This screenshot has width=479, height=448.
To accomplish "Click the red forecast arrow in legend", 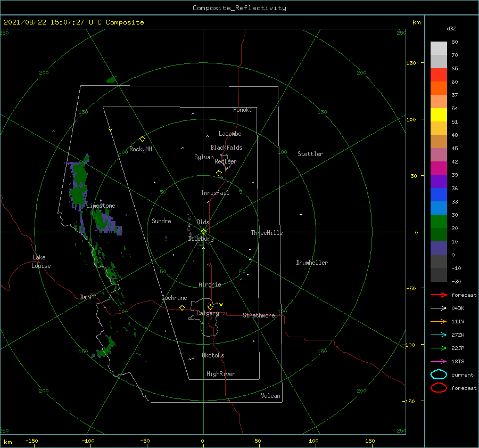I will [439, 295].
